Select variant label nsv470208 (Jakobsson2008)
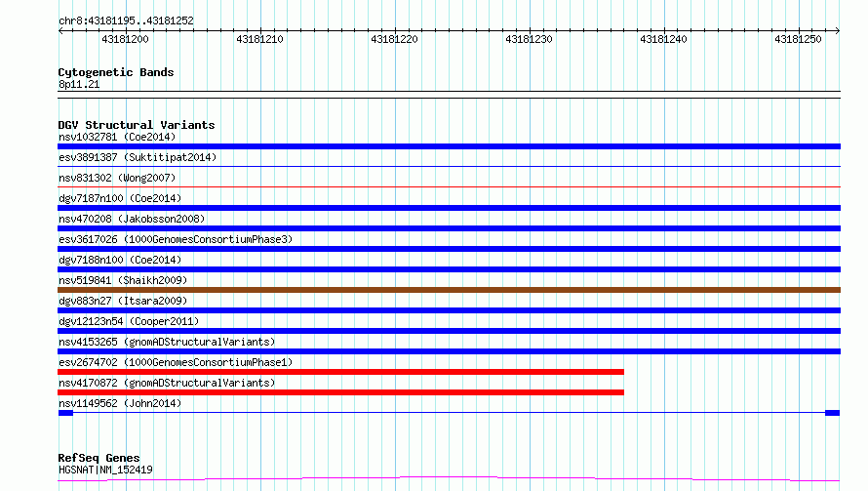Screen dimensions: 868x491 [132, 219]
